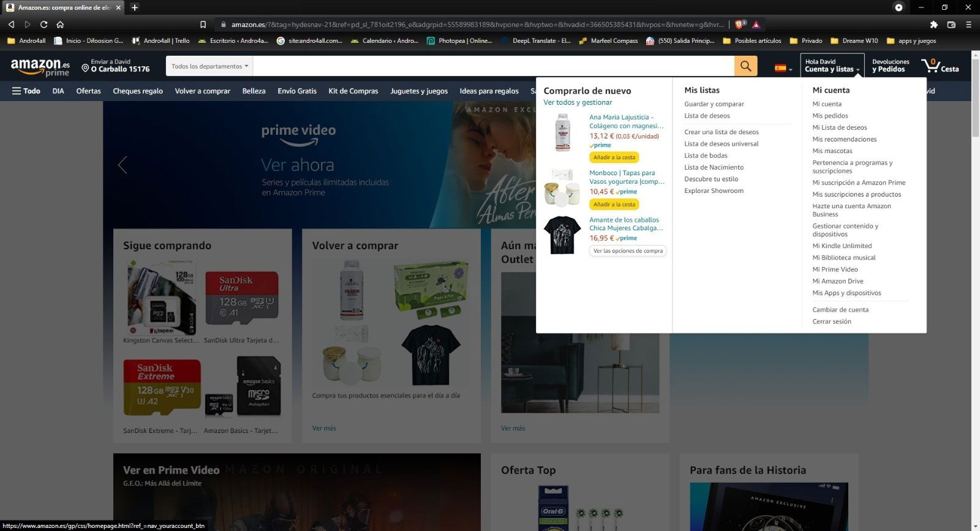
Task: Open the browser extensions puzzle icon
Action: coord(933,24)
